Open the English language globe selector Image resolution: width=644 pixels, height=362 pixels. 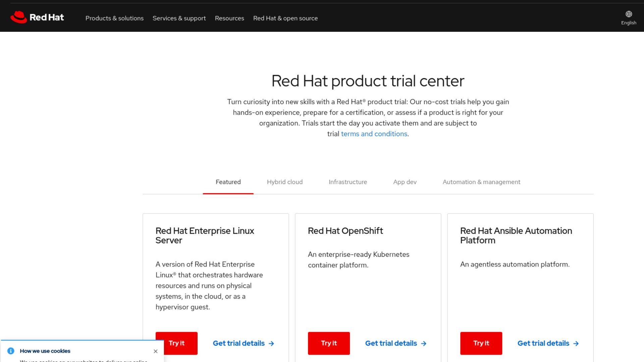[x=629, y=18]
